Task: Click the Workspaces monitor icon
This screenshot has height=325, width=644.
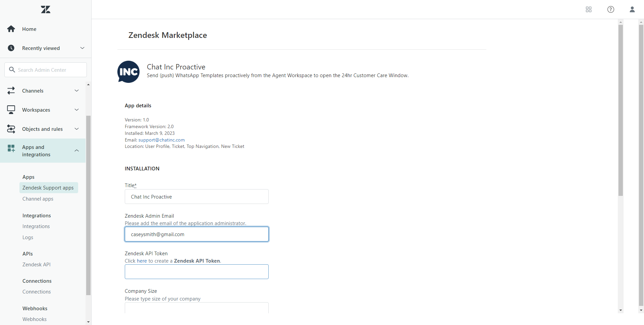Action: [x=11, y=110]
